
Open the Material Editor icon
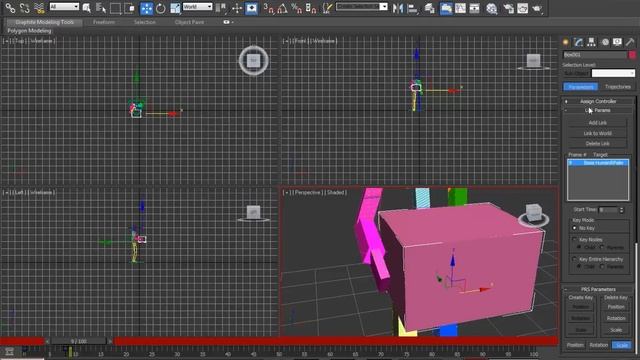(491, 8)
